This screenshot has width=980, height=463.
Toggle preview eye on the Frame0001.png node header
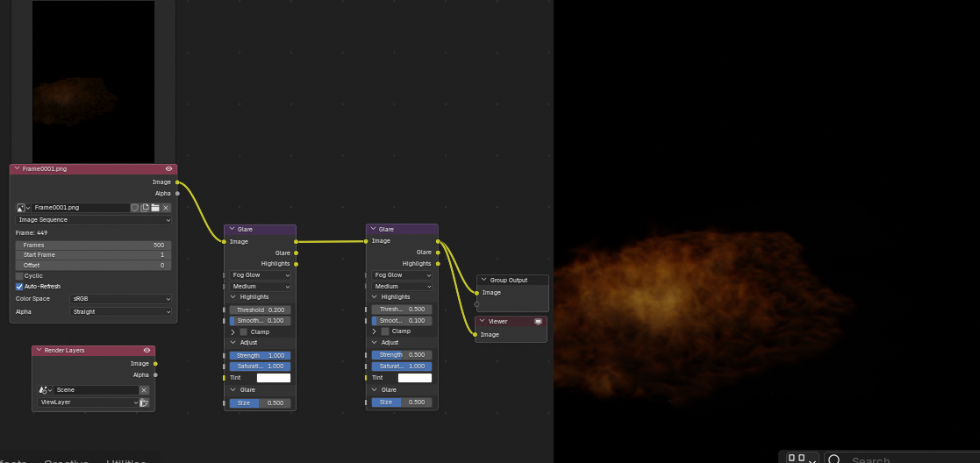click(168, 168)
